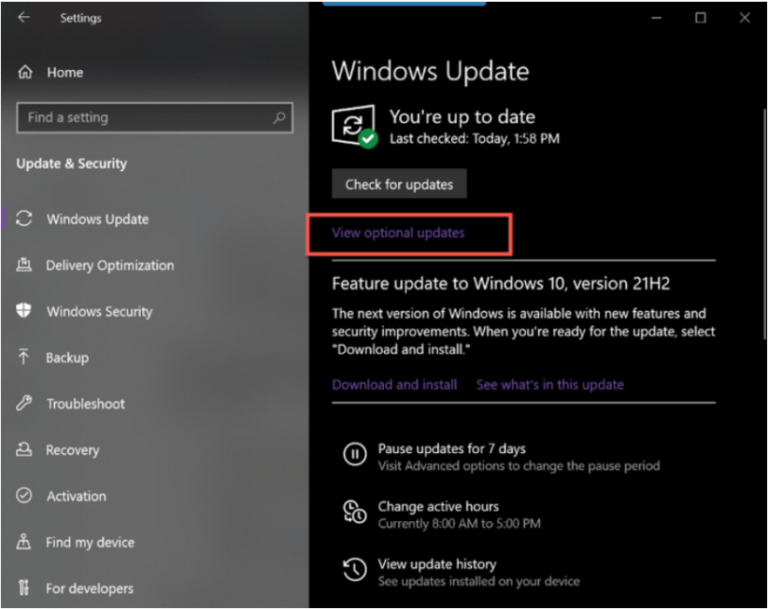Screen dimensions: 768x609
Task: Click the "You're up to date" text
Action: point(462,117)
